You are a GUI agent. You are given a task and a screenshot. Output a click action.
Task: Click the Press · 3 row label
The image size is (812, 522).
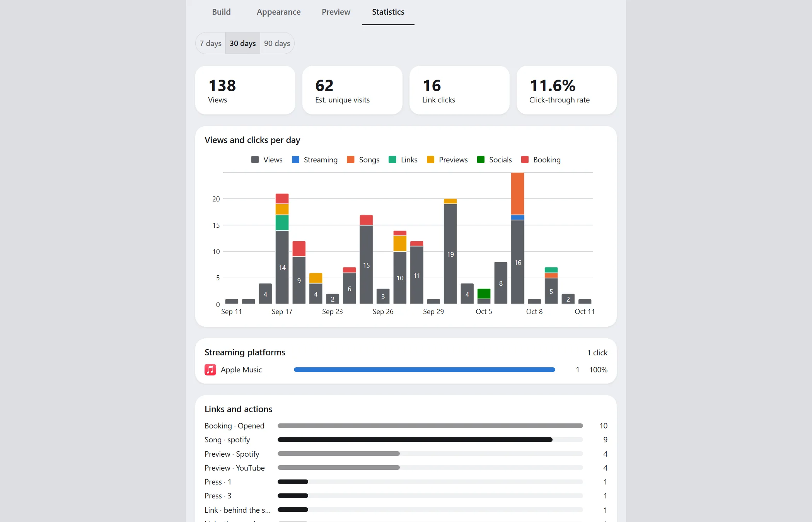point(218,496)
